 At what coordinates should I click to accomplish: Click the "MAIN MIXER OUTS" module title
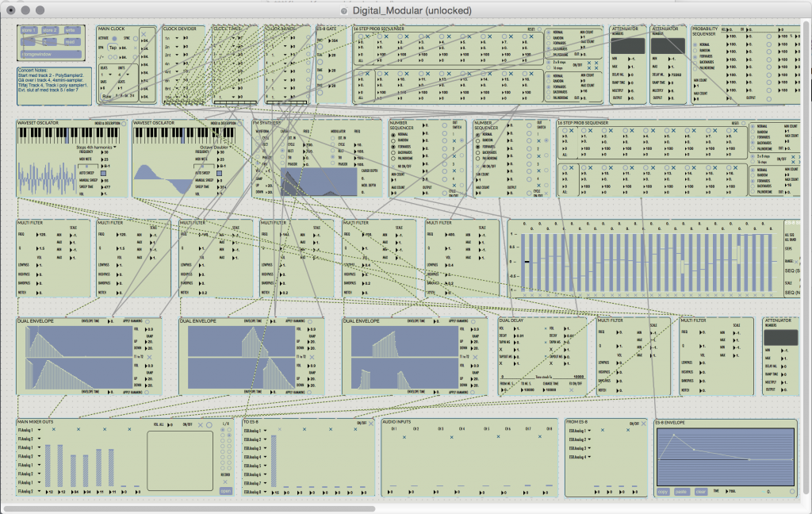(x=35, y=422)
